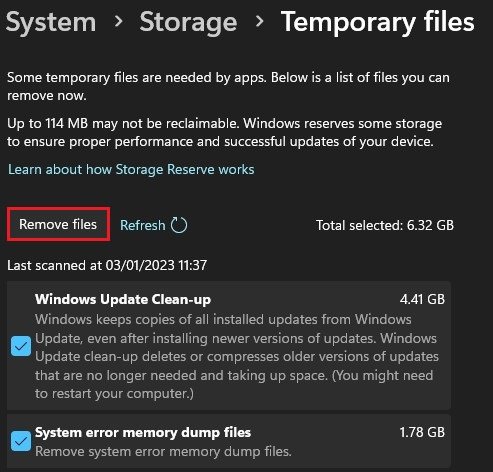This screenshot has height=472, width=493.
Task: Click the Temporary files page heading
Action: coord(378,22)
